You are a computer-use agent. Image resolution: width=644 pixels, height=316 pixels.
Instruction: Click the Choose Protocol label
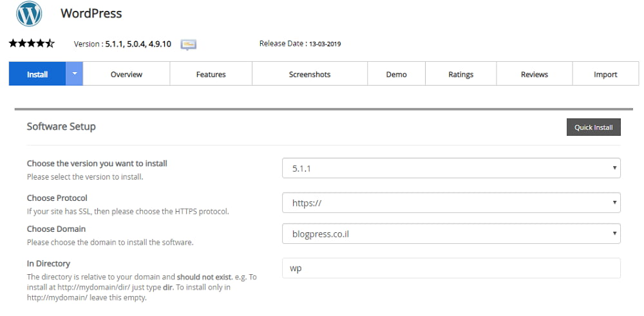[x=57, y=198]
